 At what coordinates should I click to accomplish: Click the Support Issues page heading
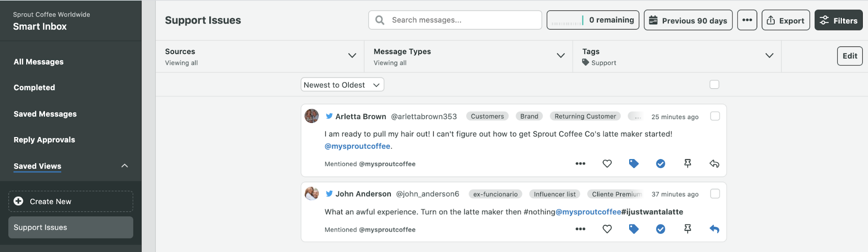point(203,20)
